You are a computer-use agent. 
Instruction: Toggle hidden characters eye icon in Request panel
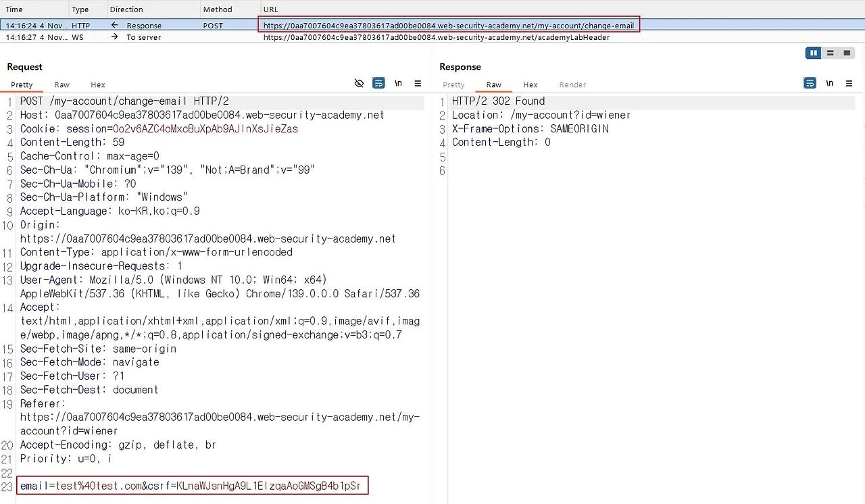click(x=359, y=83)
